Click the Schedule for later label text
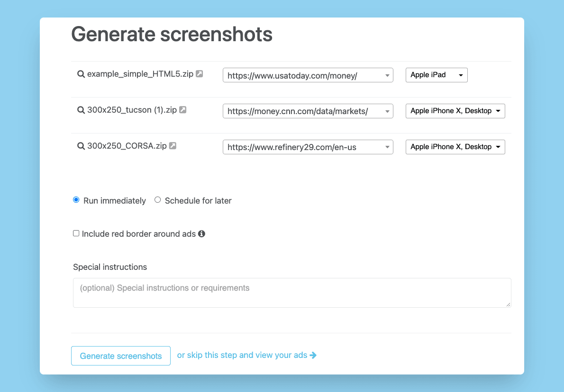 click(x=198, y=200)
